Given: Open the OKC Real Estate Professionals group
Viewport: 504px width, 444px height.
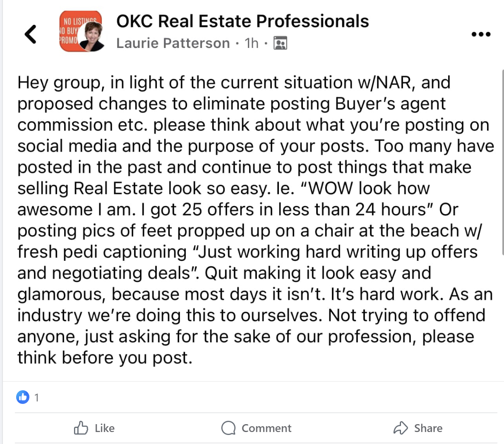Looking at the screenshot, I should (x=242, y=21).
